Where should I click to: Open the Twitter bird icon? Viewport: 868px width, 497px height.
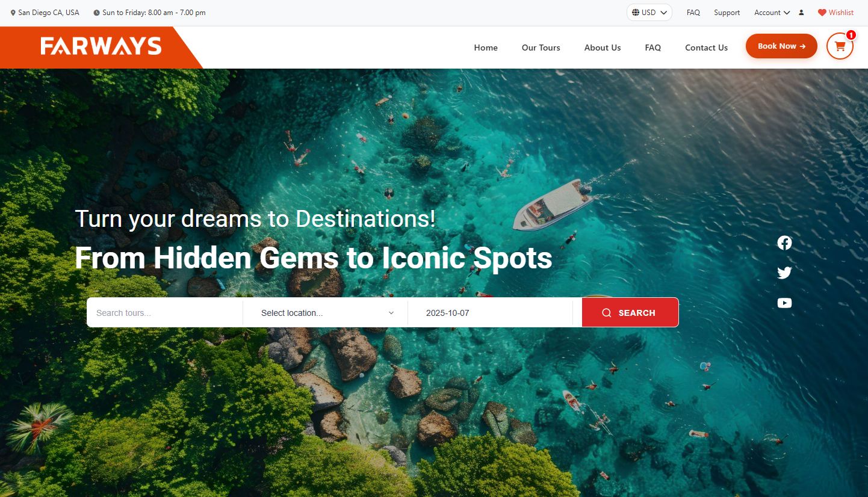pyautogui.click(x=784, y=273)
